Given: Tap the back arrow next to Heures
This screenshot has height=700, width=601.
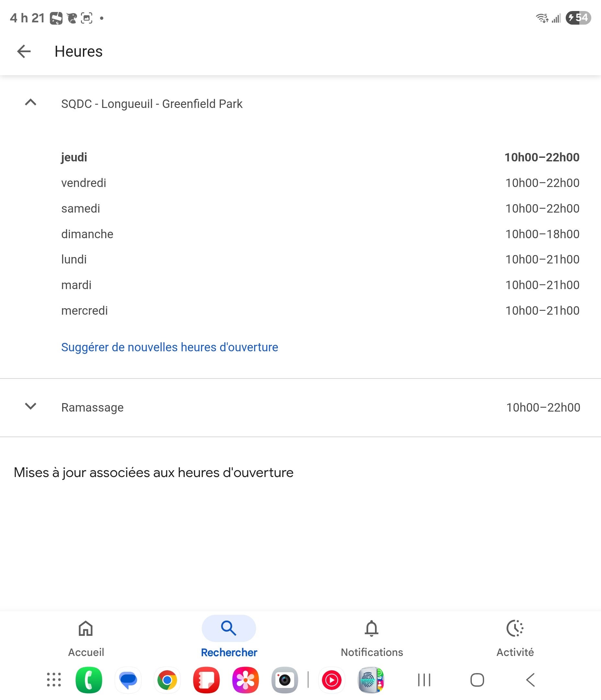Looking at the screenshot, I should (x=24, y=52).
